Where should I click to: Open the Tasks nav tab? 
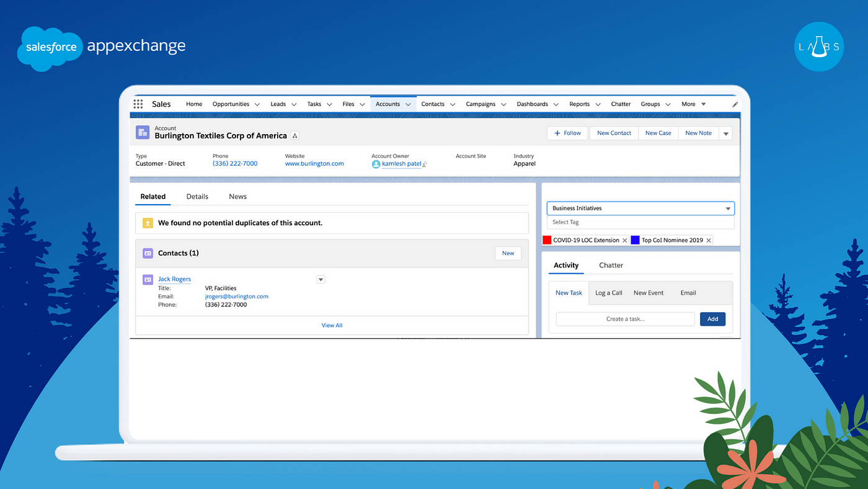[314, 104]
